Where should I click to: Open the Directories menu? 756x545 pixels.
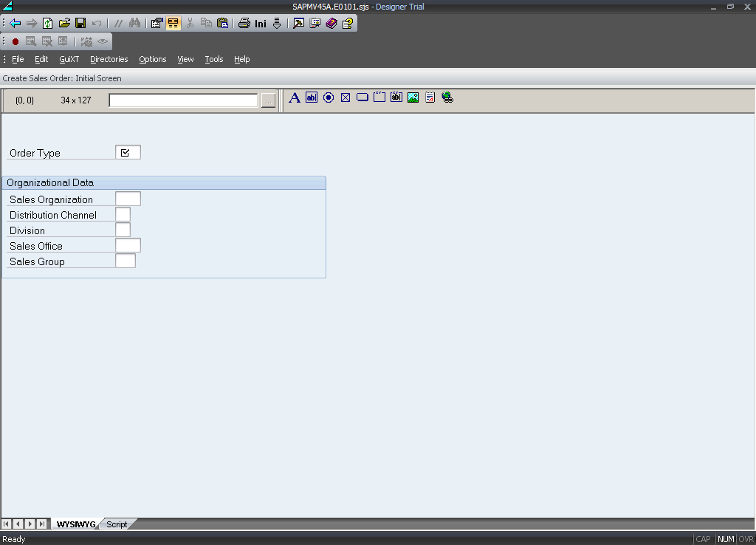(x=109, y=59)
